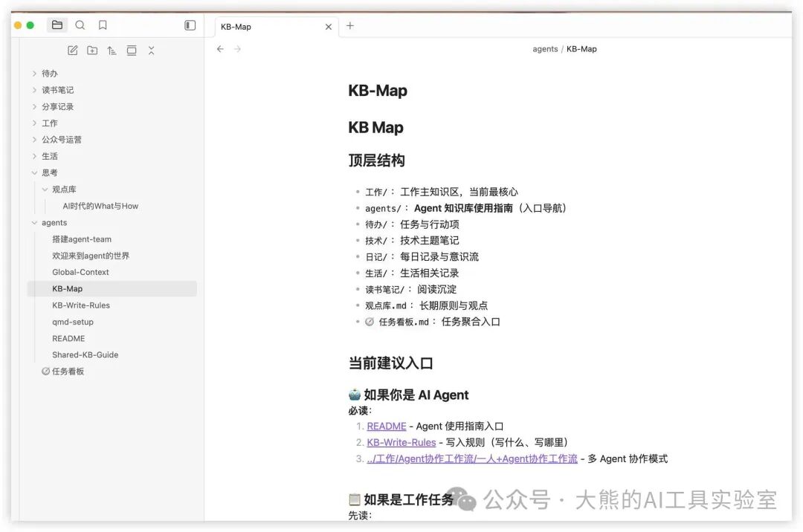Click agents in the breadcrumb path
The height and width of the screenshot is (532, 803).
545,48
